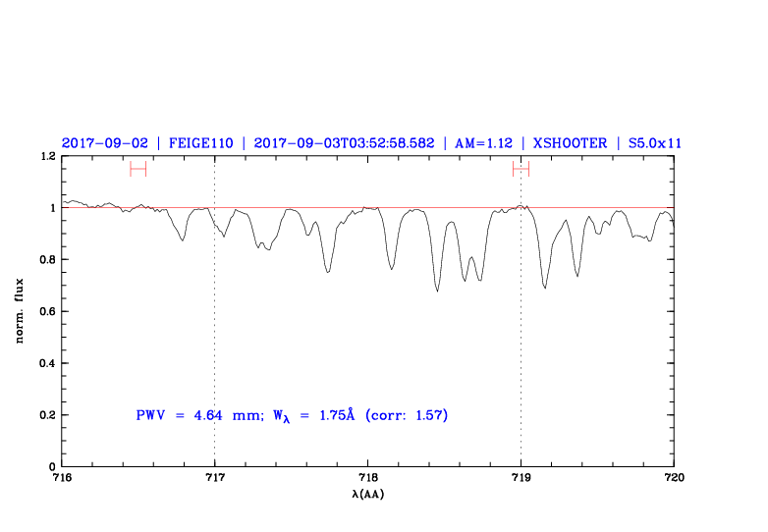Click the 'norm. flux' y-axis label
The height and width of the screenshot is (532, 768).
pyautogui.click(x=20, y=311)
